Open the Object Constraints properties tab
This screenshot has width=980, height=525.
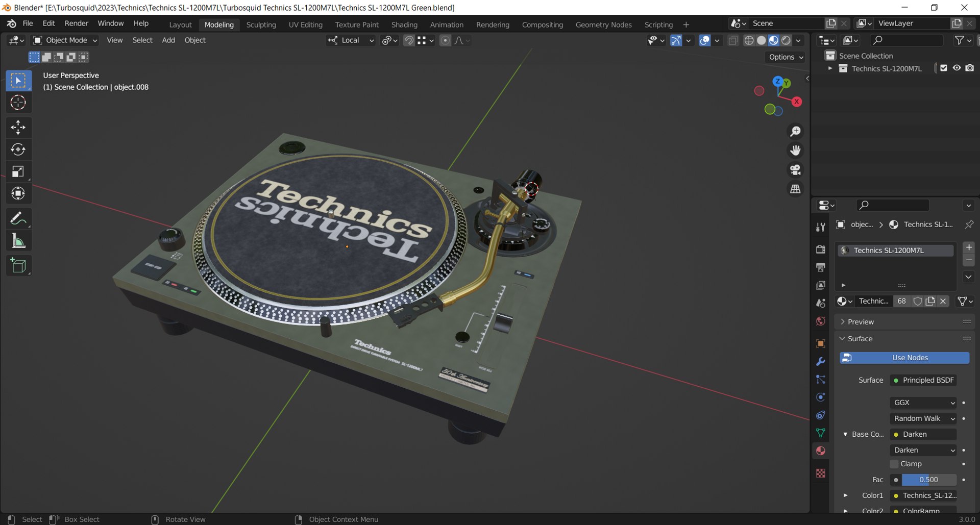click(x=821, y=415)
